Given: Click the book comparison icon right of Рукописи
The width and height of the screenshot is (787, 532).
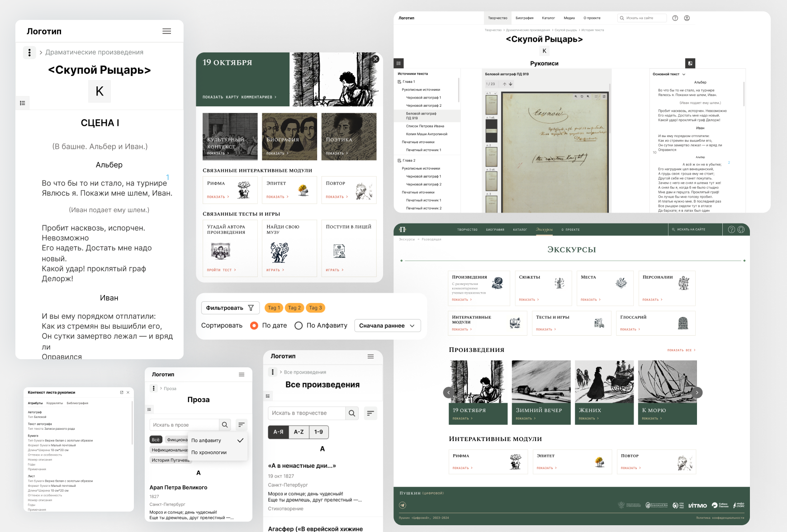Looking at the screenshot, I should pyautogui.click(x=690, y=63).
